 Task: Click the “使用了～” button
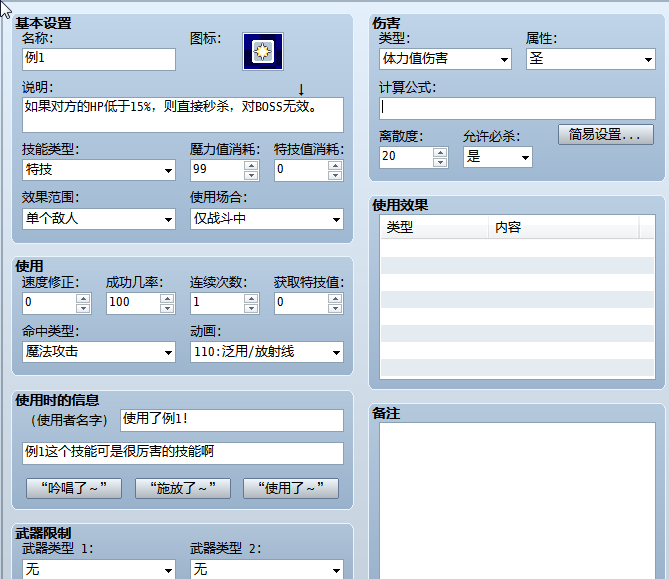pos(291,488)
